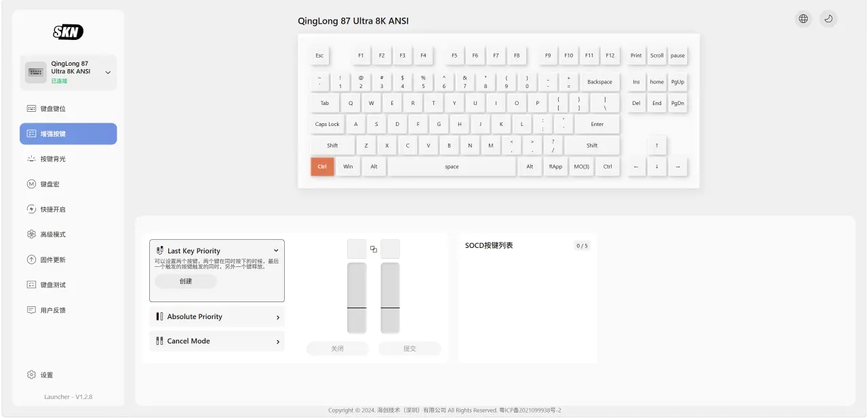Toggle dark mode moon icon
868x418 pixels.
coord(828,19)
